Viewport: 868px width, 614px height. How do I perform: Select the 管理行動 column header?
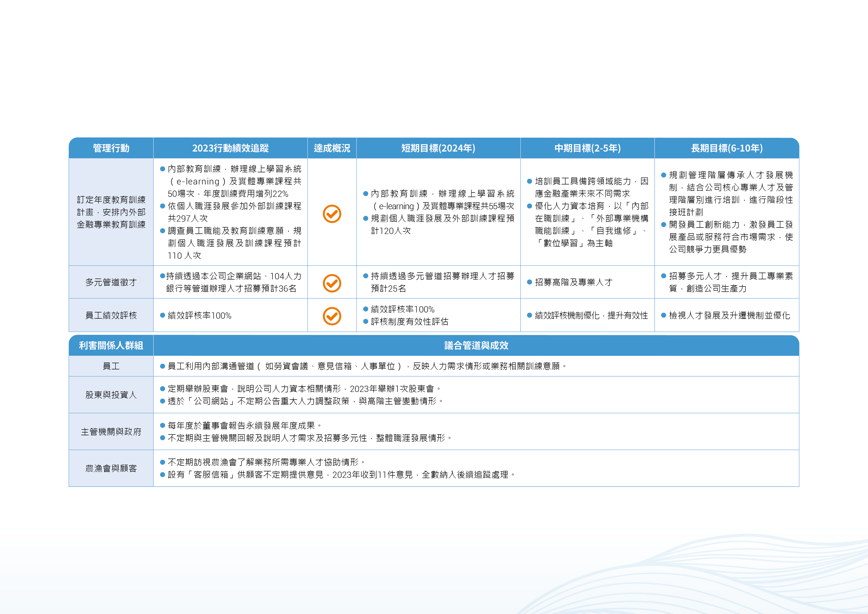tap(111, 148)
